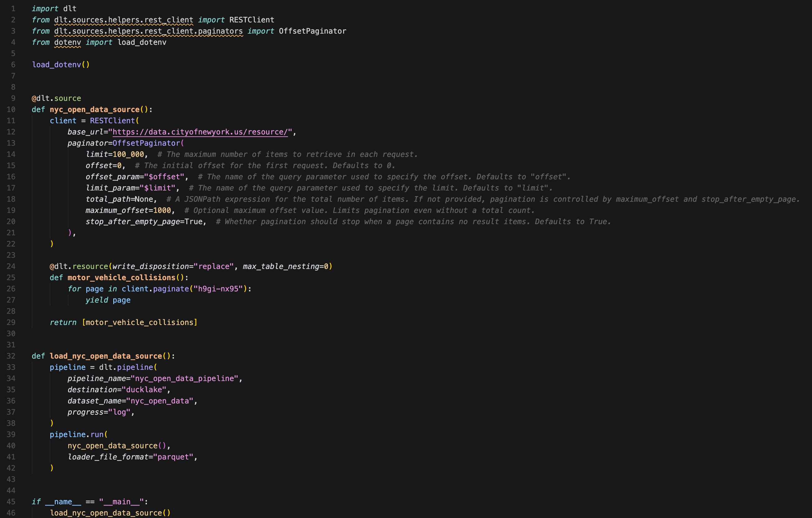Image resolution: width=812 pixels, height=518 pixels.
Task: Click the stop_after_empty_page True value
Action: [x=193, y=222]
